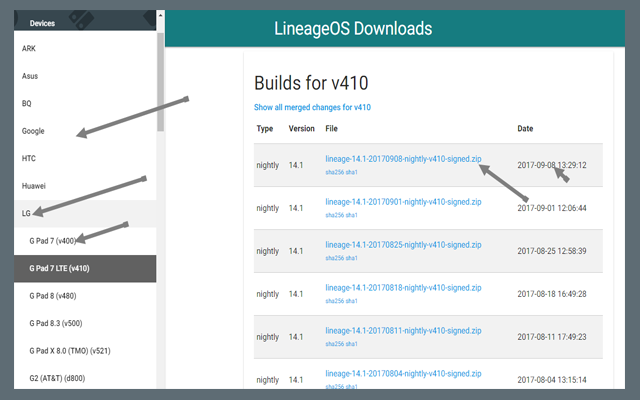Expand the Asus device group

pyautogui.click(x=30, y=75)
